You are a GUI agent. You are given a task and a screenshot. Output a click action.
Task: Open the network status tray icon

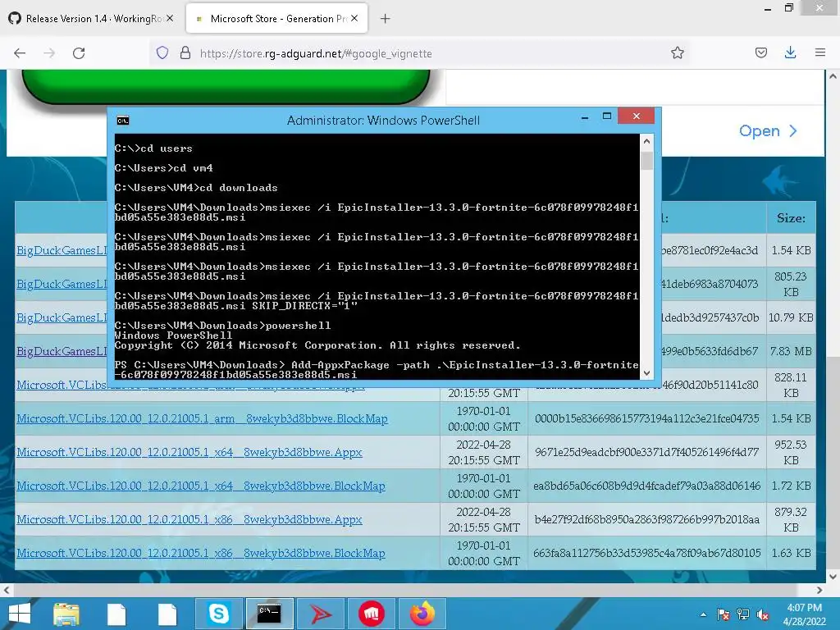coord(743,614)
